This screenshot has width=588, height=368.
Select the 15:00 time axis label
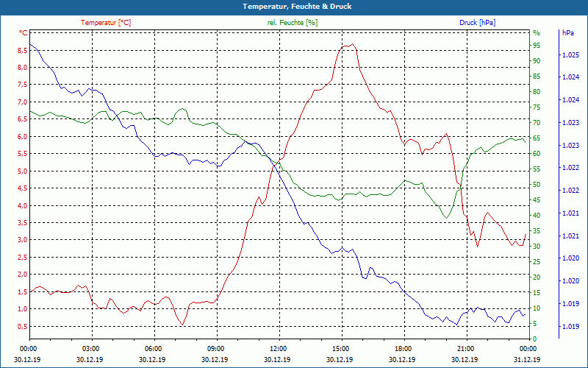341,348
